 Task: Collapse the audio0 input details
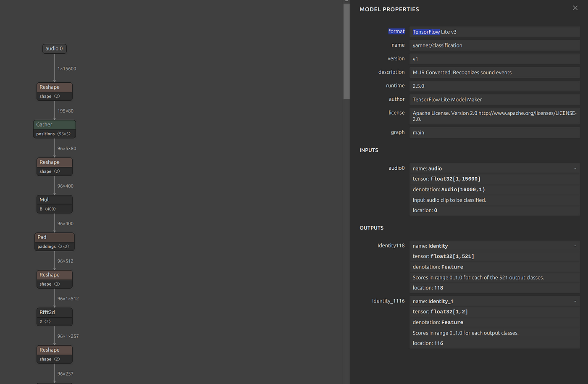coord(575,168)
